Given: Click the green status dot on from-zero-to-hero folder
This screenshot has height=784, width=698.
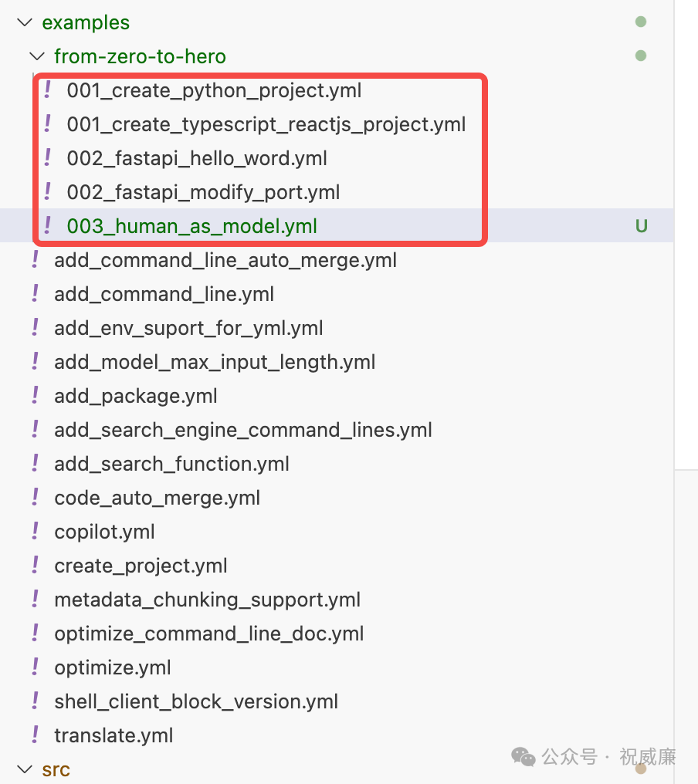Looking at the screenshot, I should coord(640,56).
